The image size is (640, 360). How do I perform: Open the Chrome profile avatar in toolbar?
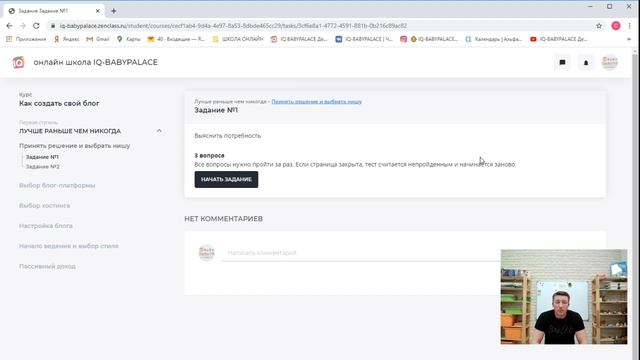click(616, 26)
